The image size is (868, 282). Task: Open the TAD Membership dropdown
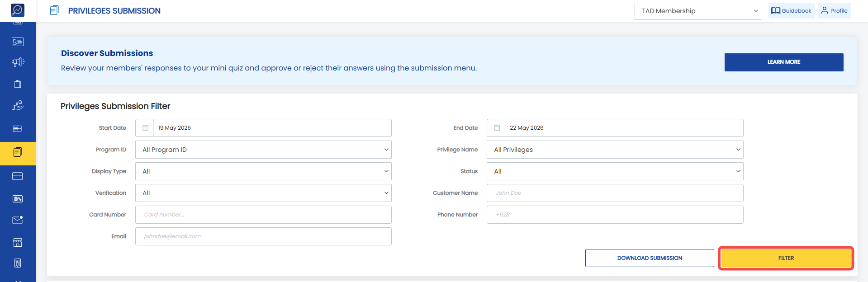(697, 11)
